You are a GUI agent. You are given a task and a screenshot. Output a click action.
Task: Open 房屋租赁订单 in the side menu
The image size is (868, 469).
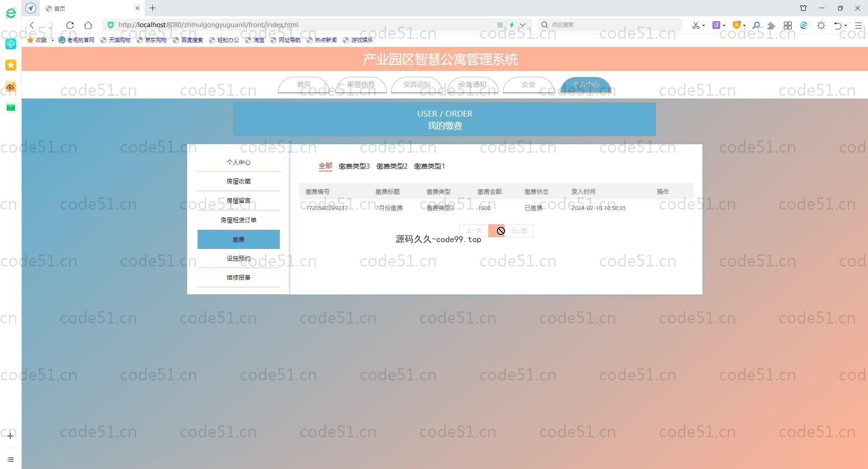coord(239,220)
